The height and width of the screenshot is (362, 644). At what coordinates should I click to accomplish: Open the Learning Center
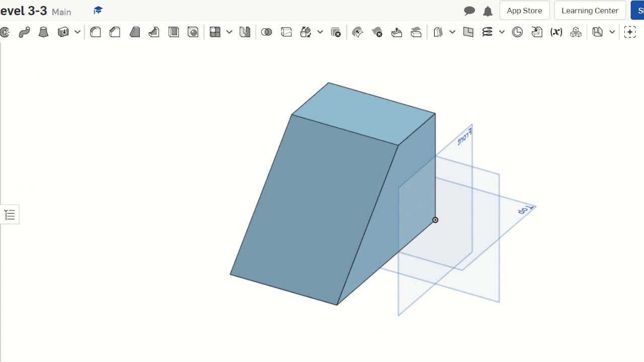590,11
